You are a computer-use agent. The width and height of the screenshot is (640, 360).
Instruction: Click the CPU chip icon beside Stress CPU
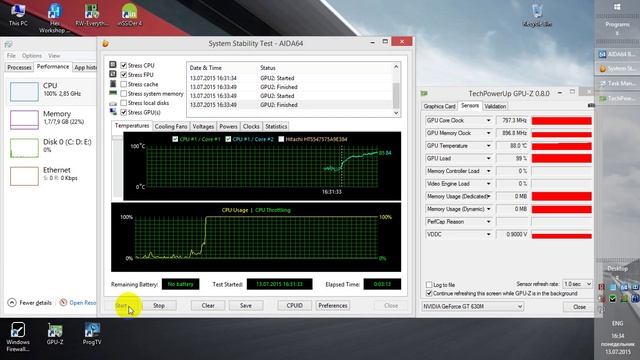(x=113, y=65)
